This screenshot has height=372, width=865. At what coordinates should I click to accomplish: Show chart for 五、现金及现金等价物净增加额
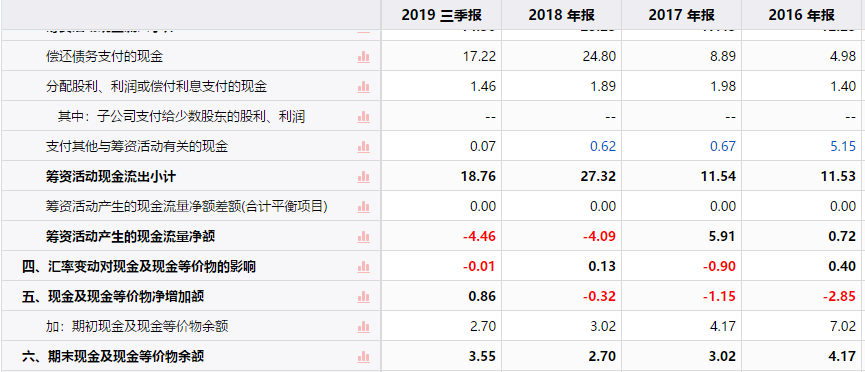click(363, 297)
